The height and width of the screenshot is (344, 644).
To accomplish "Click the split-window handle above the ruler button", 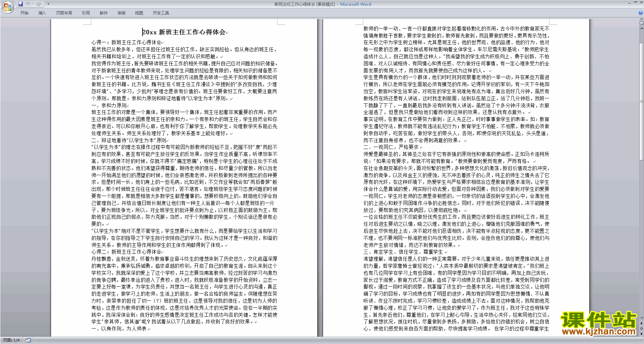I will coord(642,19).
